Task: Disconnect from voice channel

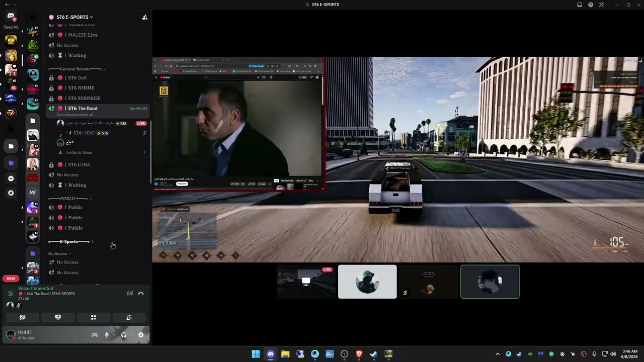Action: point(141,293)
